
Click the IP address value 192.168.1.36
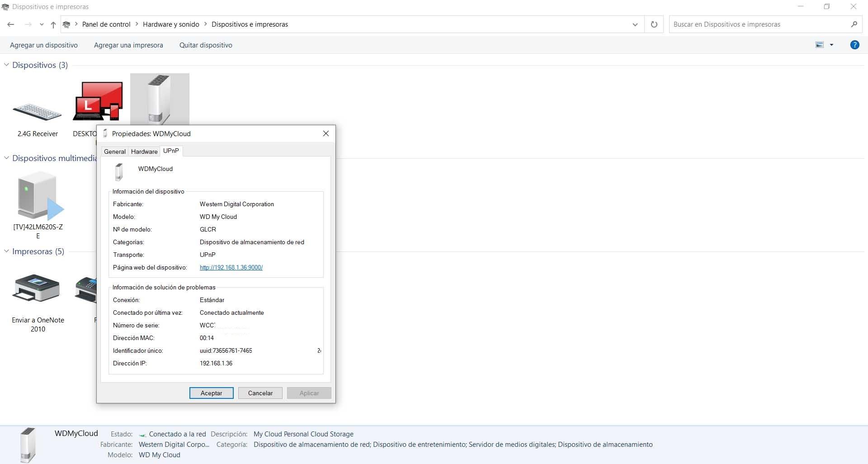216,363
